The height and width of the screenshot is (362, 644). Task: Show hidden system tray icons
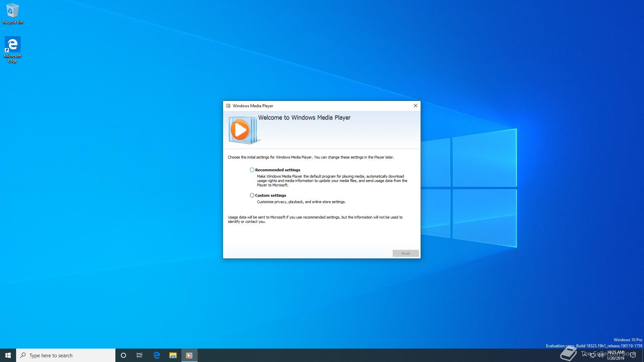585,355
